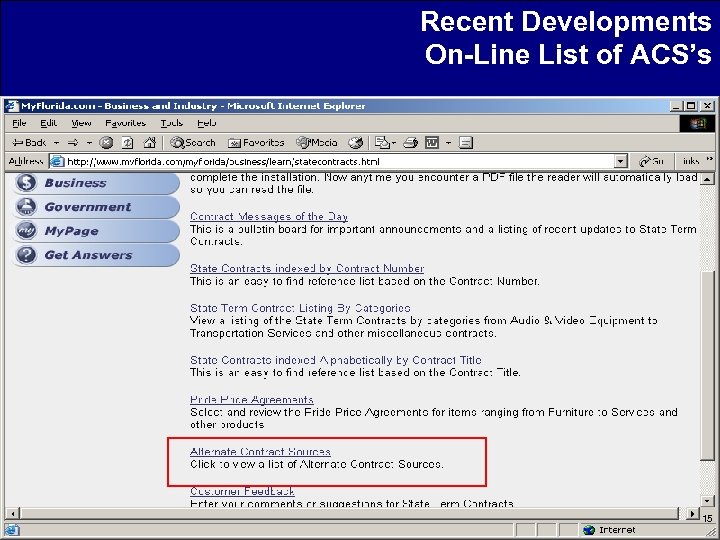Click the Internet zone label in status bar

coord(617,530)
